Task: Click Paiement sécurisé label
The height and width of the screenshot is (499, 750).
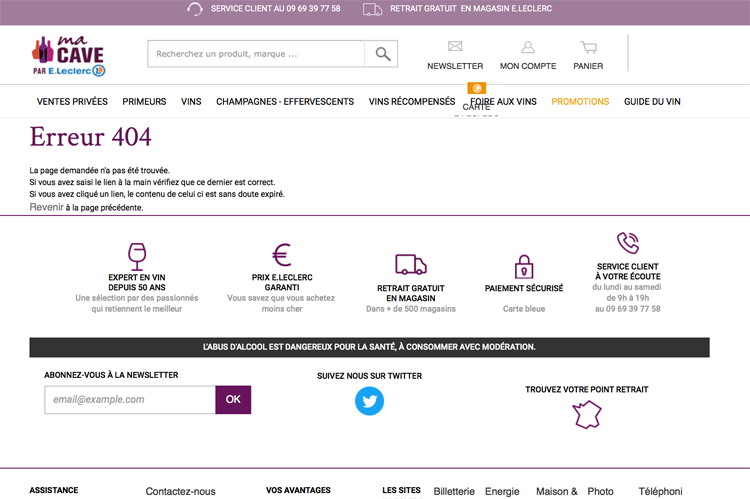Action: pos(524,288)
